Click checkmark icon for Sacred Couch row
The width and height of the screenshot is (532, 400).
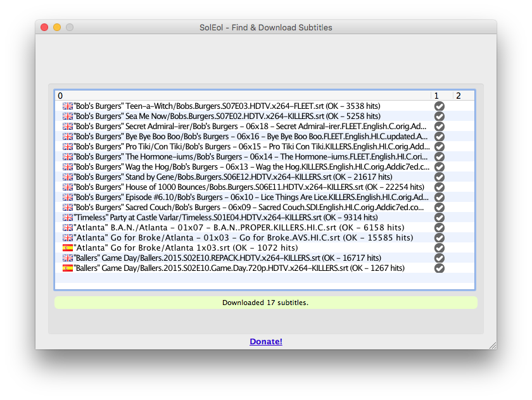coord(440,208)
